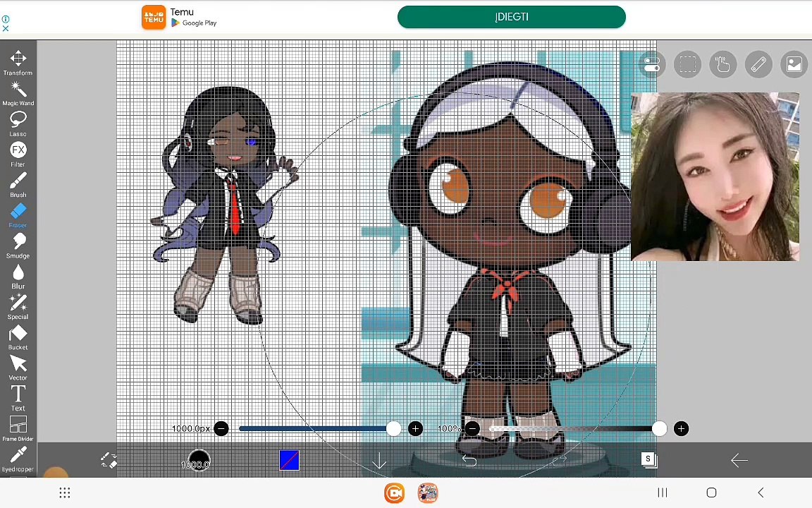This screenshot has height=508, width=812.
Task: Install Temu via the green ad button
Action: click(512, 17)
